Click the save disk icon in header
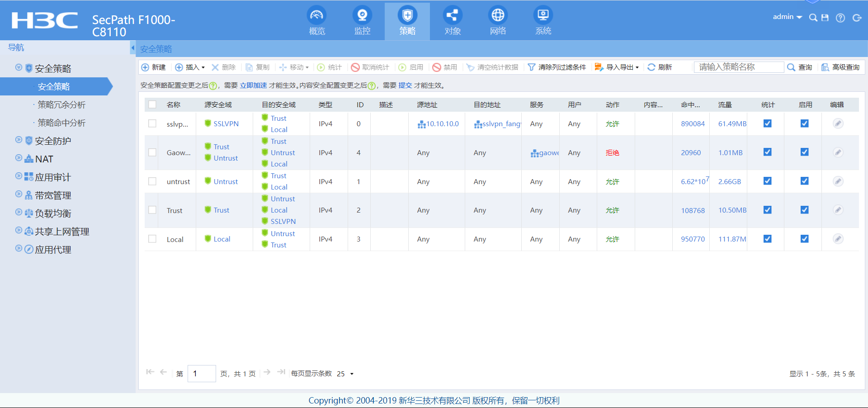 825,18
